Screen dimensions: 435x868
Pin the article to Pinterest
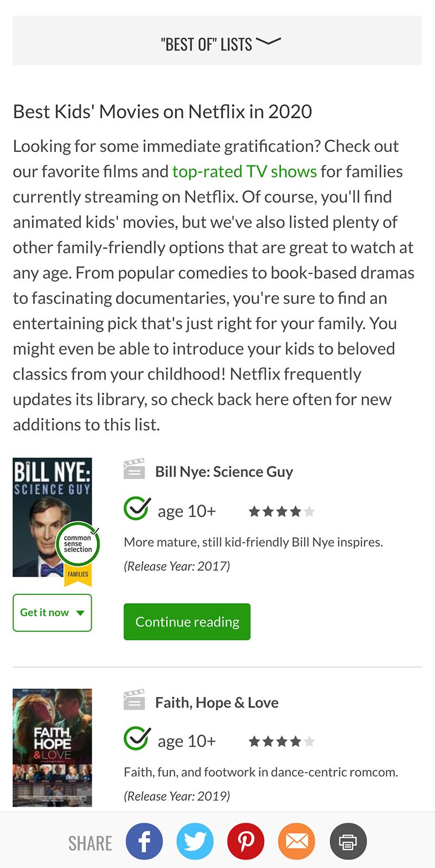coord(246,841)
